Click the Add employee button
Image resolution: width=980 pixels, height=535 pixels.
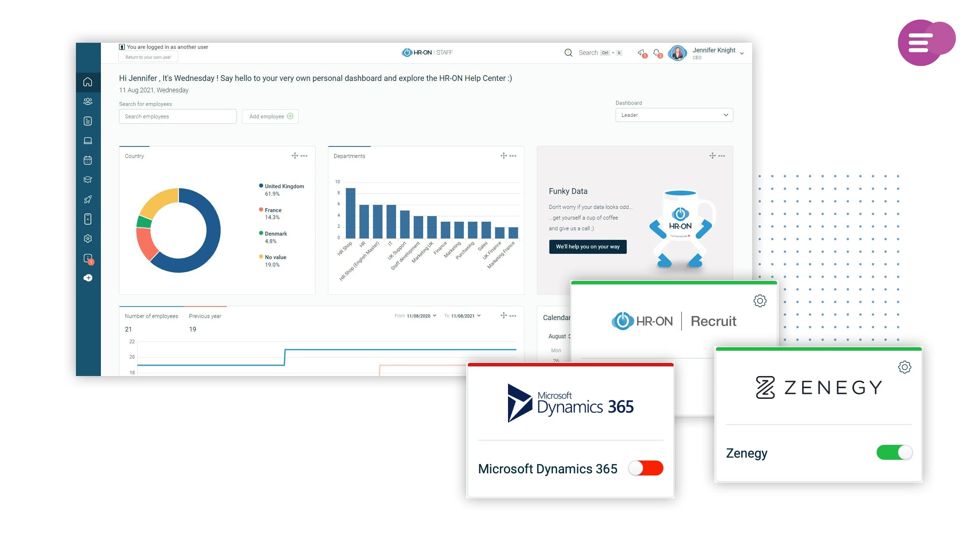(x=270, y=116)
